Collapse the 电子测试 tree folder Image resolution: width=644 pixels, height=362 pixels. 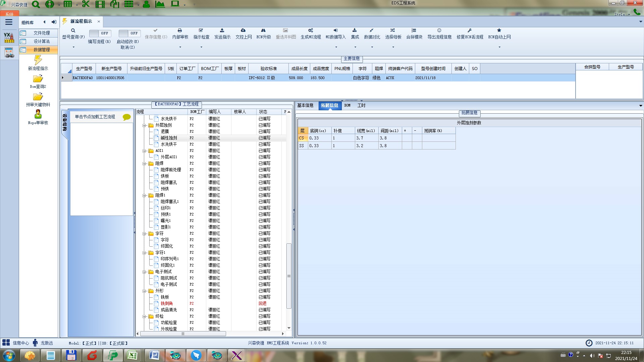point(144,272)
